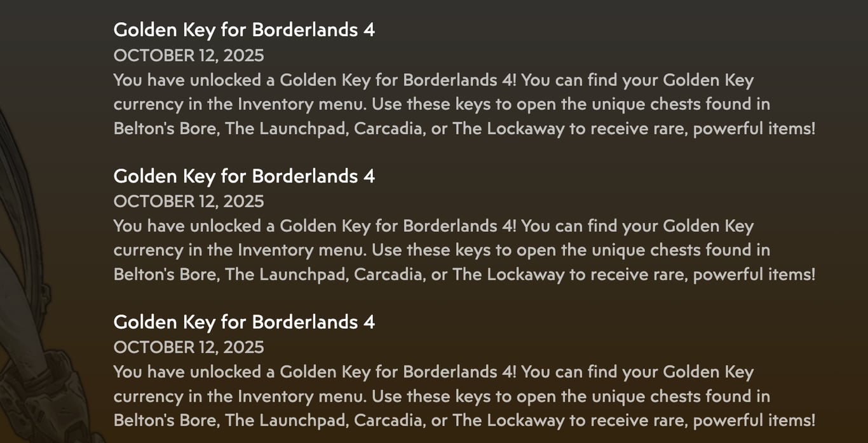The image size is (868, 443).
Task: Click the first notification's October 12, 2025 date
Action: click(x=189, y=56)
